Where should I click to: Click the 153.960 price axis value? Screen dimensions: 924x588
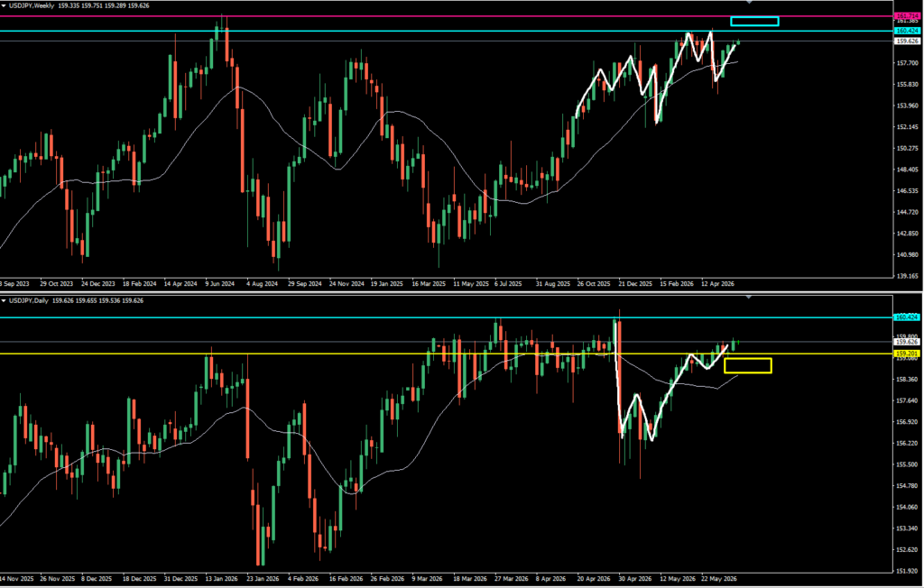pos(908,106)
